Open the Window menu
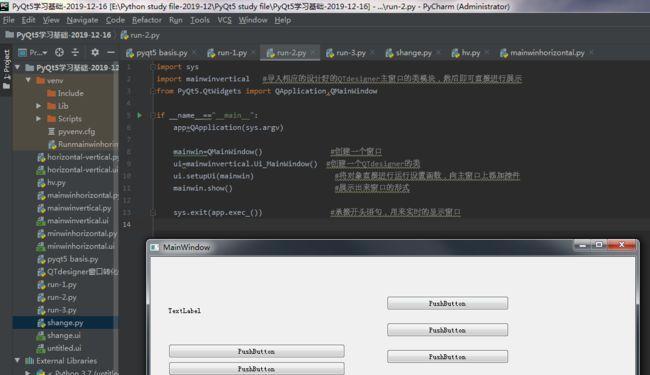Viewport: 650px width, 375px height. [x=253, y=20]
